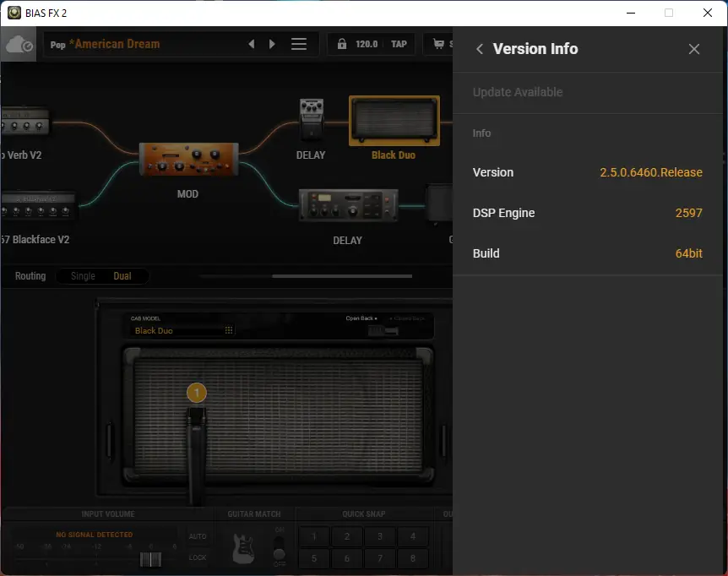728x576 pixels.
Task: Select the upper DELAY stompbox pedal
Action: pyautogui.click(x=312, y=119)
